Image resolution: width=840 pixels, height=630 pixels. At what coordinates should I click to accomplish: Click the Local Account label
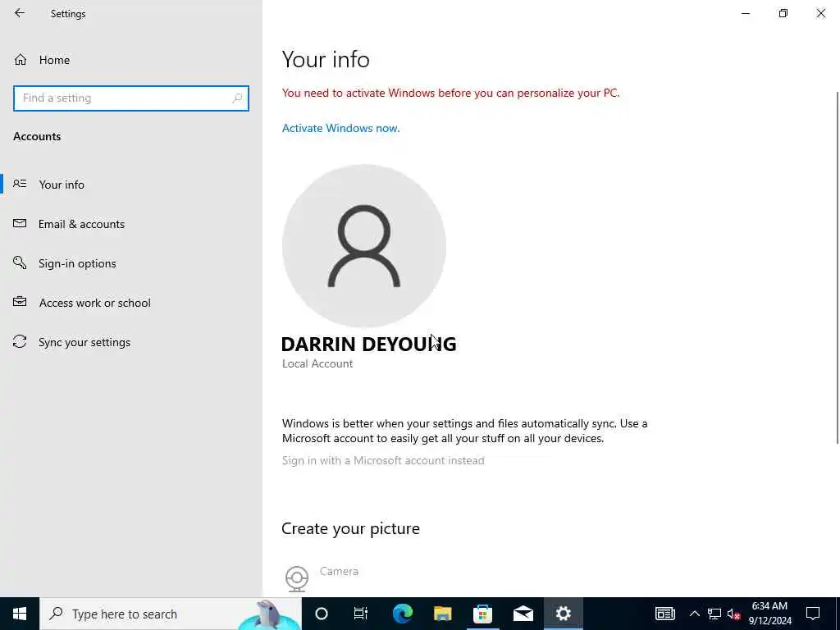(317, 363)
